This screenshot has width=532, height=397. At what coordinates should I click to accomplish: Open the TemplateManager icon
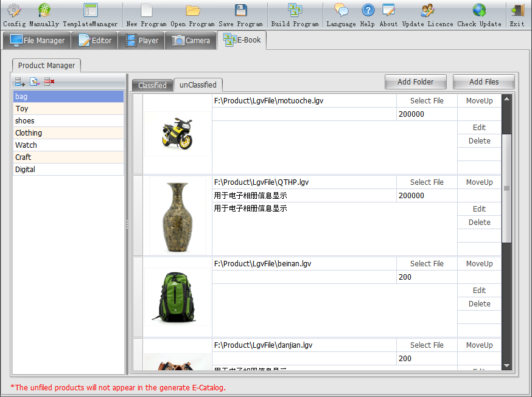click(90, 10)
